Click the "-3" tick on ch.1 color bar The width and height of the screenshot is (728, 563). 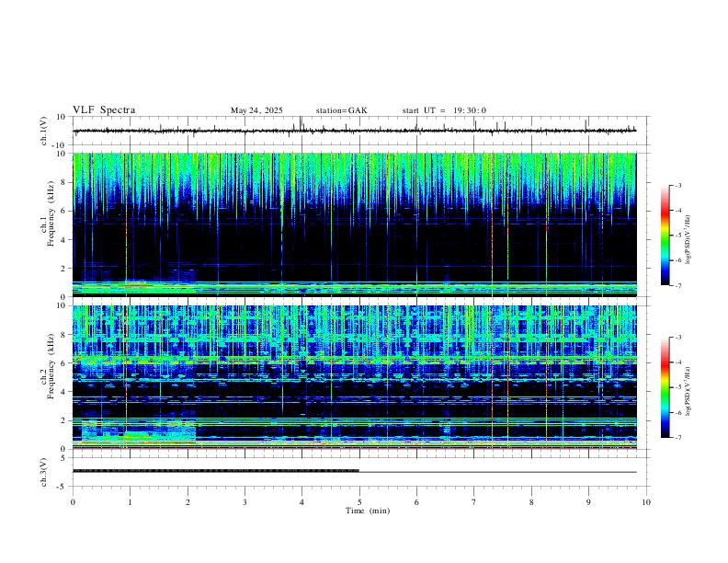coord(678,185)
